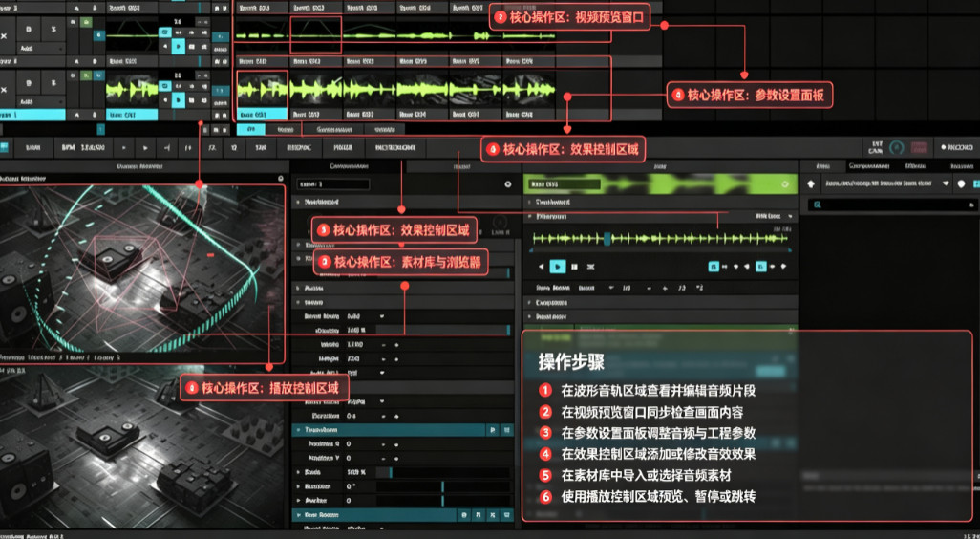The height and width of the screenshot is (539, 980).
Task: Click the grid icon on Transform header
Action: pos(507,430)
